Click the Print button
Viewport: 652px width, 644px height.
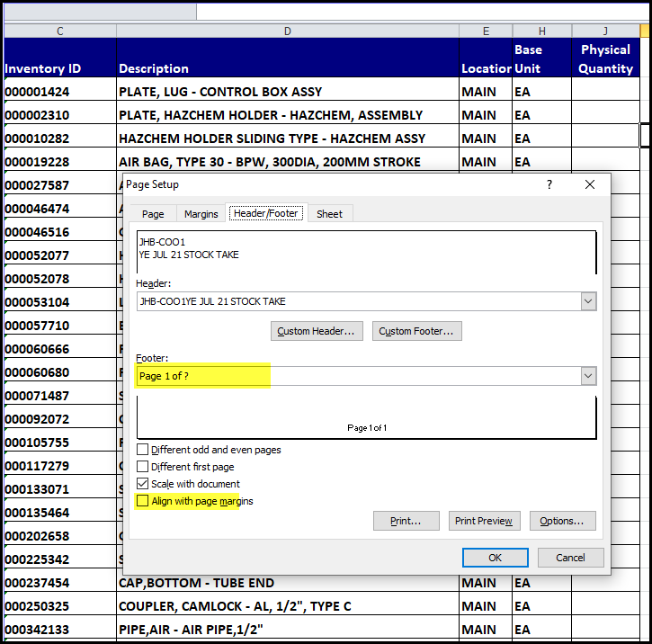pos(406,521)
